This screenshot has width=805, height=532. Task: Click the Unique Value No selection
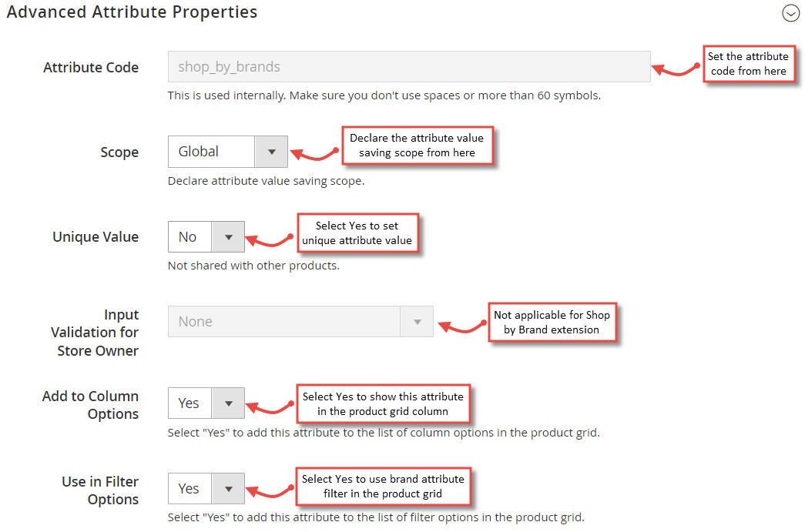190,236
